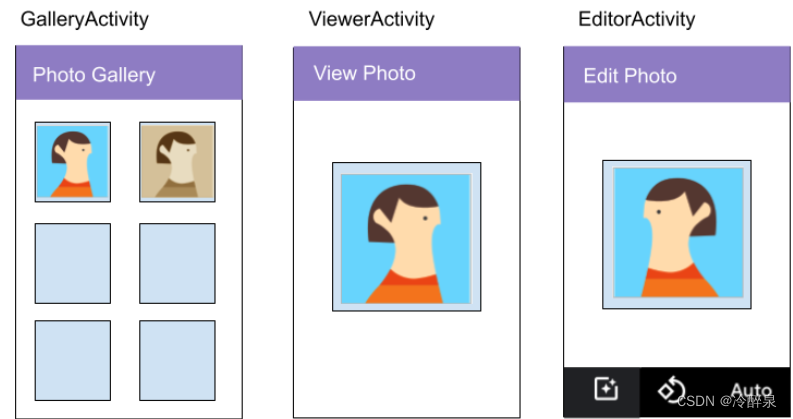This screenshot has height=419, width=793.
Task: Open the sepia portrait thumbnail in gallery
Action: [177, 162]
